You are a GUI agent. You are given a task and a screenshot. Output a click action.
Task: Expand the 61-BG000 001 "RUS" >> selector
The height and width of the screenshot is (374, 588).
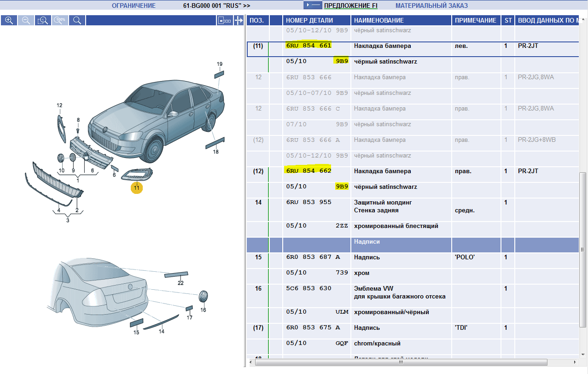214,6
